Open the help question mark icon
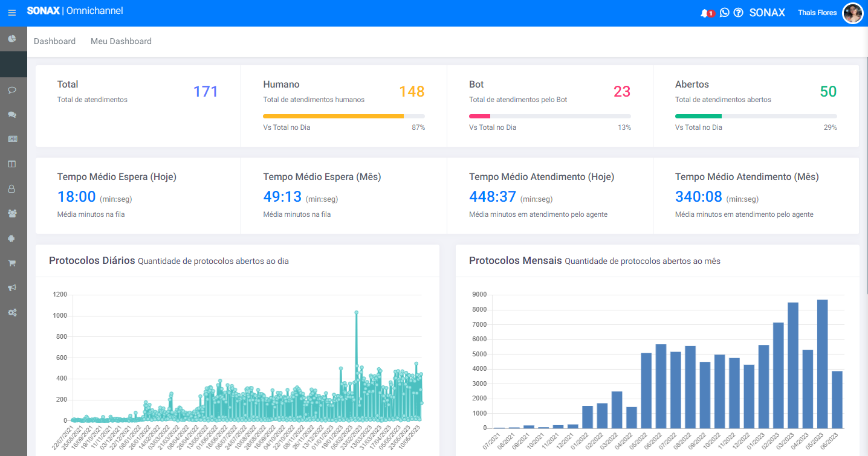 click(738, 13)
